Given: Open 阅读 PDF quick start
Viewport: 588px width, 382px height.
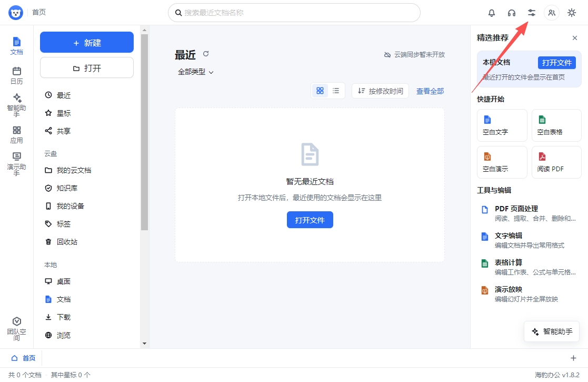Looking at the screenshot, I should point(556,162).
